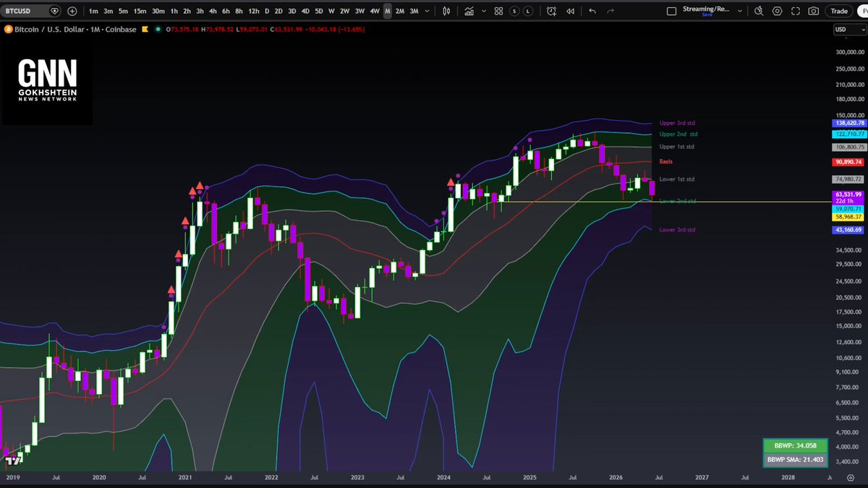Viewport: 868px width, 488px height.
Task: Select the 15m timeframe
Action: tap(140, 11)
